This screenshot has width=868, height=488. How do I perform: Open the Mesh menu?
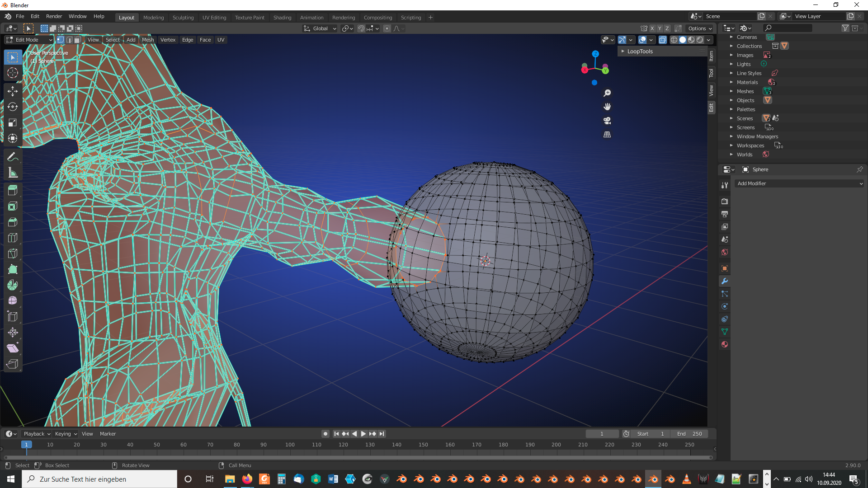point(148,40)
